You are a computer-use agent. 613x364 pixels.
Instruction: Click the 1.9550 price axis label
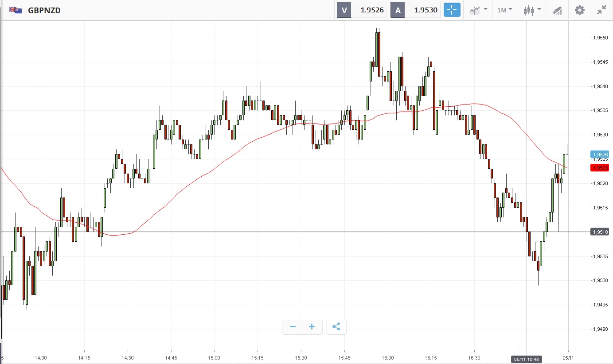coord(600,38)
